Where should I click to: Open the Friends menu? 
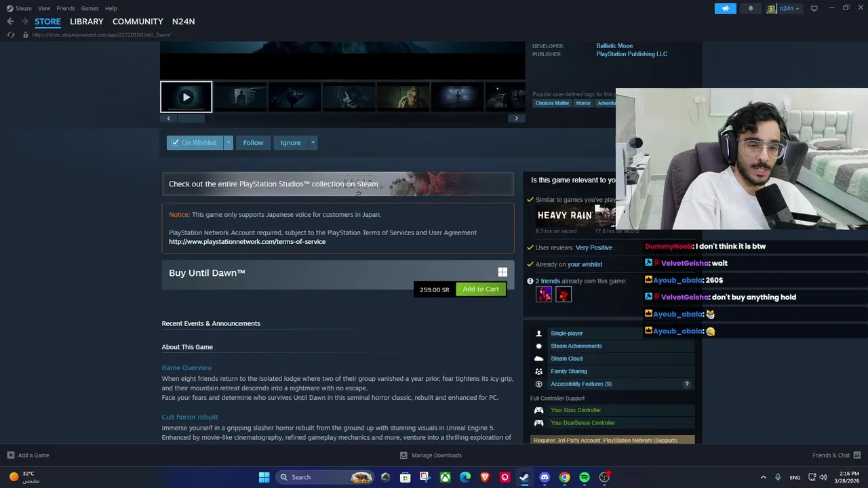[66, 8]
